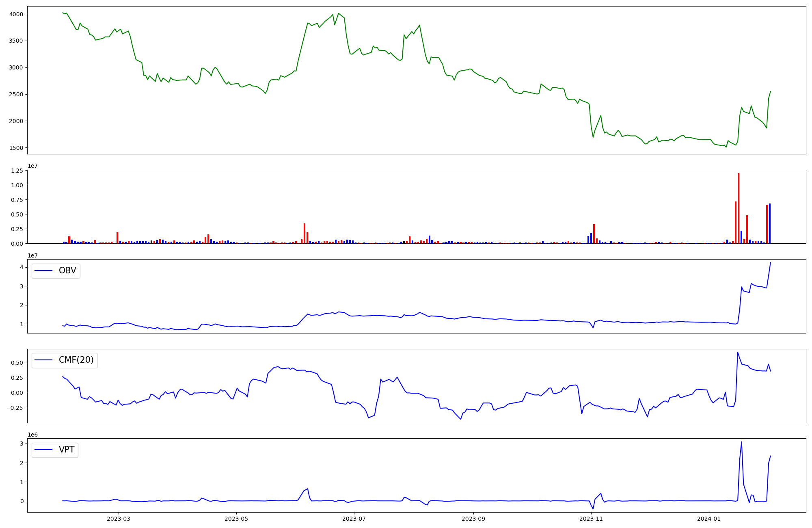The image size is (812, 528).
Task: Click the 2023-11 x-axis date label
Action: tap(591, 519)
